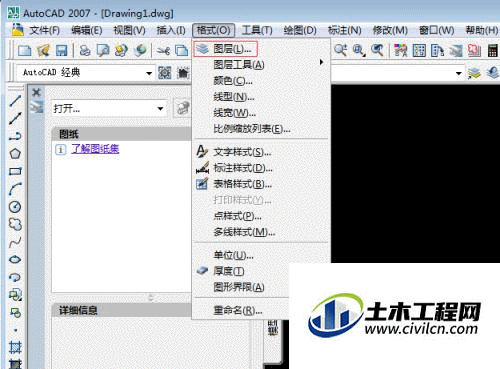Open the Tool Palettes icon

click(x=437, y=50)
